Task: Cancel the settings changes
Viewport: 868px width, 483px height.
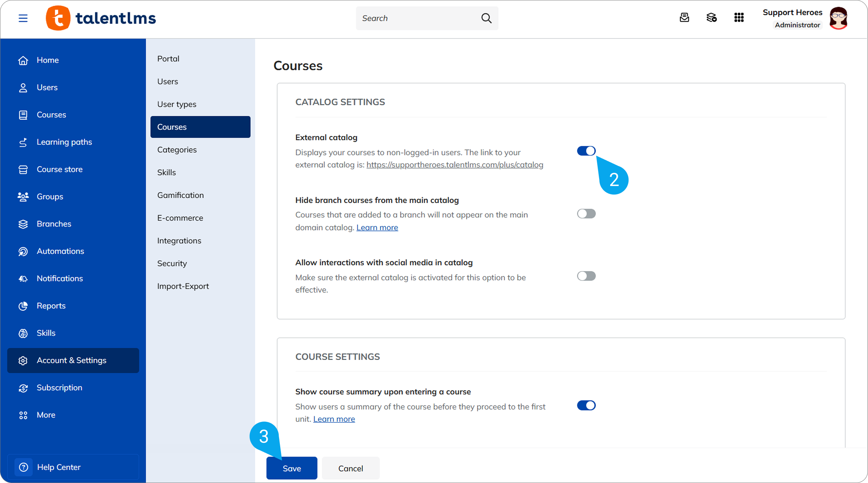Action: click(350, 468)
